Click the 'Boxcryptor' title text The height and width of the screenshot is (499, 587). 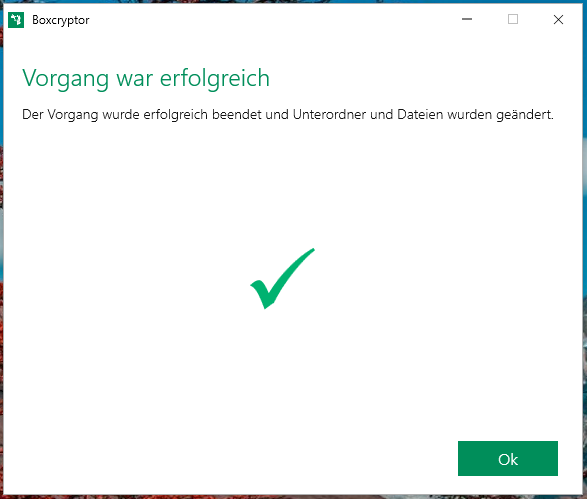click(61, 20)
